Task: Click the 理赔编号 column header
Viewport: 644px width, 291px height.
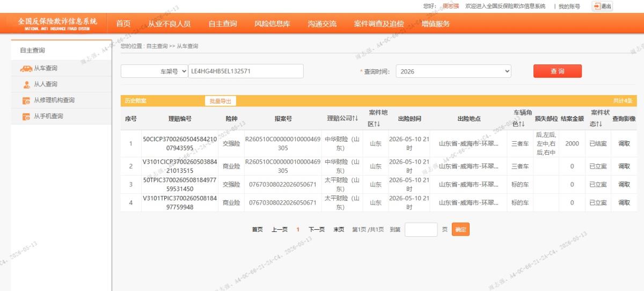Action: point(180,119)
